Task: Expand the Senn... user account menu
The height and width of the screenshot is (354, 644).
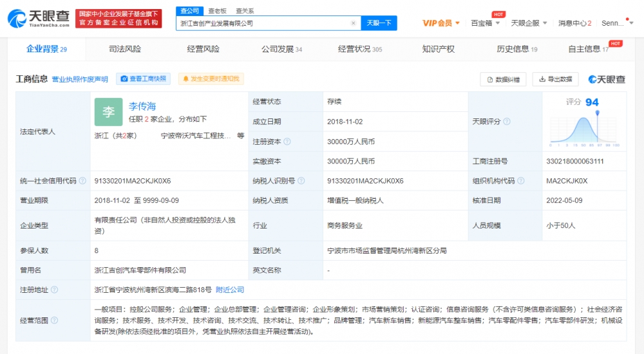Action: (618, 23)
